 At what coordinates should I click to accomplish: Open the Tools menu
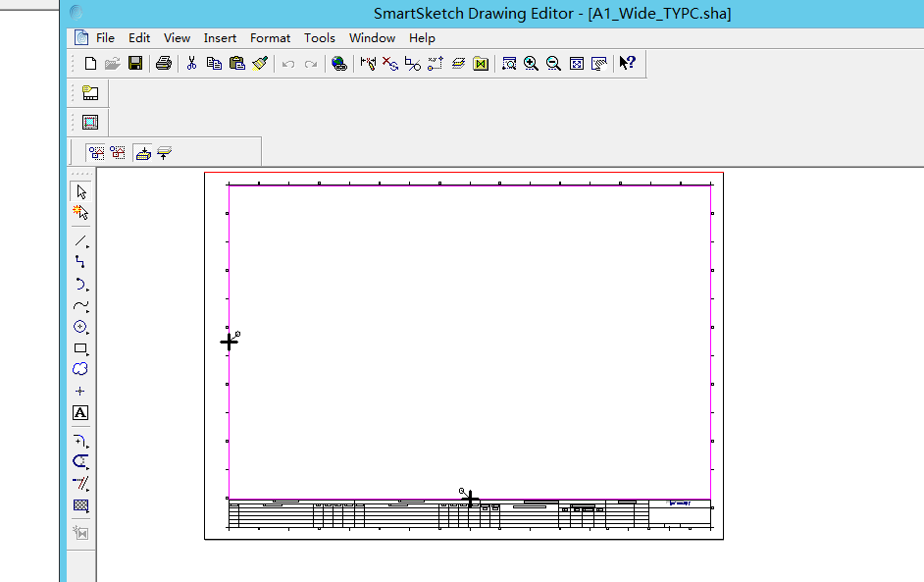[x=320, y=37]
